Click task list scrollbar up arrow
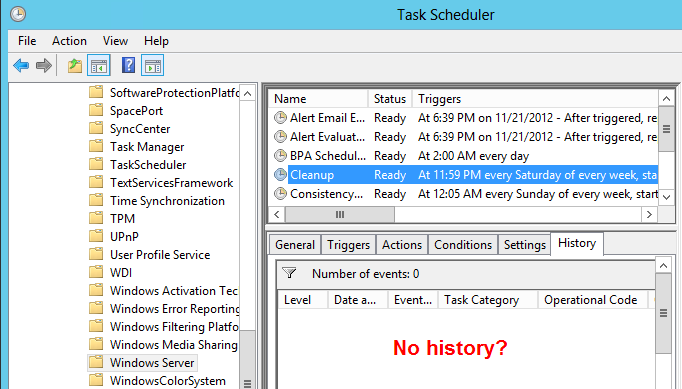Screen dimensions: 682x389 [666, 99]
